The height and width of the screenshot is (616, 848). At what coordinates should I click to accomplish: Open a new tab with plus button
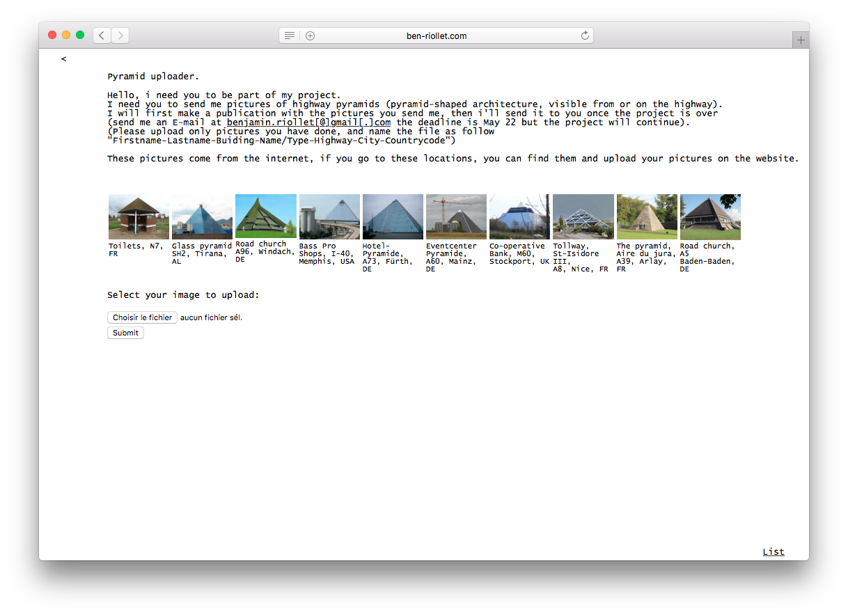[800, 40]
